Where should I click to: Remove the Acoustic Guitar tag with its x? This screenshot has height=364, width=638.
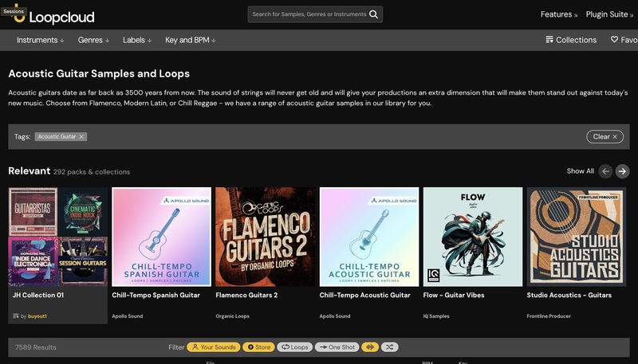tap(81, 137)
